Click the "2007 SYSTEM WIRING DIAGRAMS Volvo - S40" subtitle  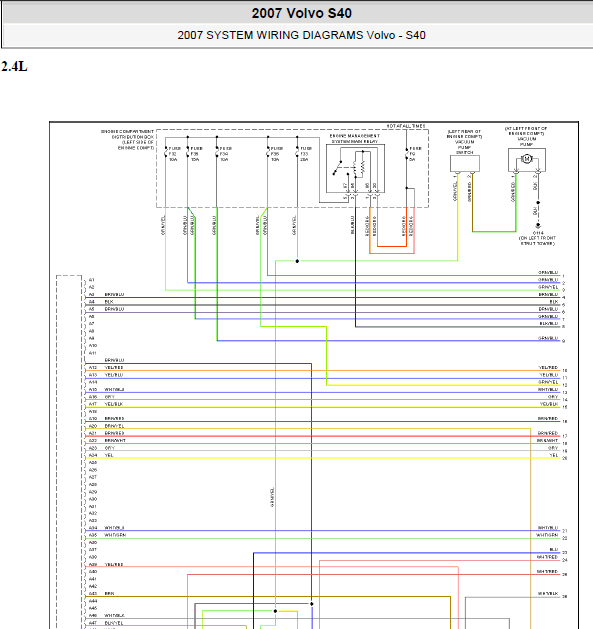(x=301, y=35)
